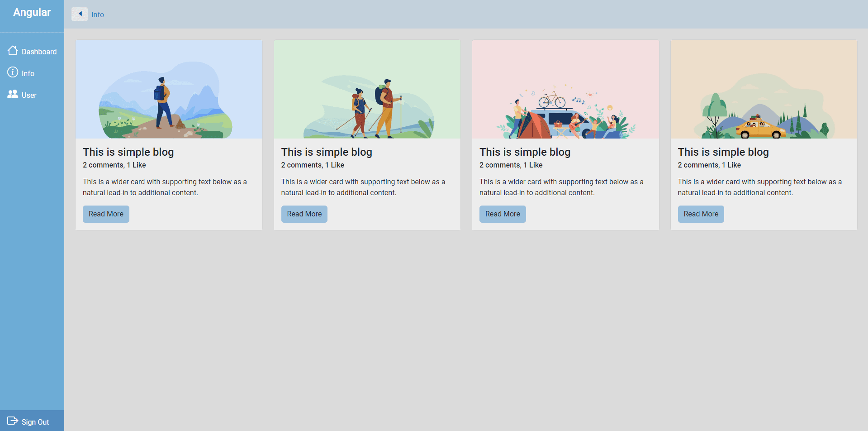Image resolution: width=868 pixels, height=431 pixels.
Task: Click Read More on the second blog card
Action: [304, 214]
